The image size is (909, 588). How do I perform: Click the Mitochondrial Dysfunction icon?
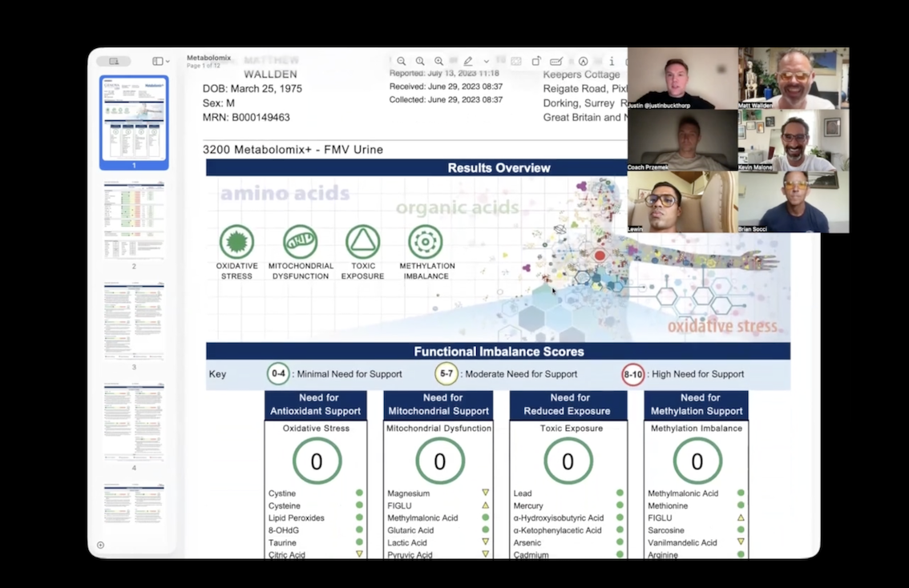301,242
